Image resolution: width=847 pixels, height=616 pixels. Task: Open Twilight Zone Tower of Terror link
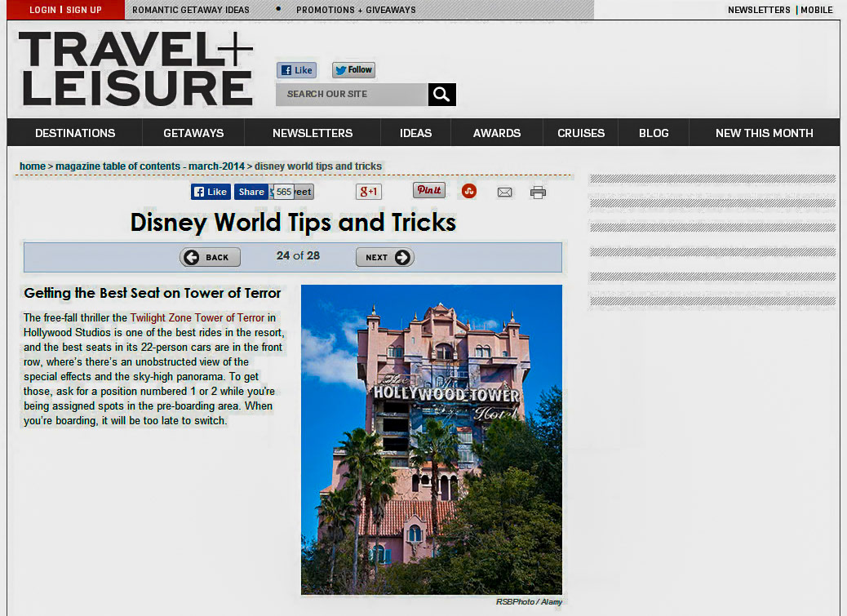click(197, 318)
